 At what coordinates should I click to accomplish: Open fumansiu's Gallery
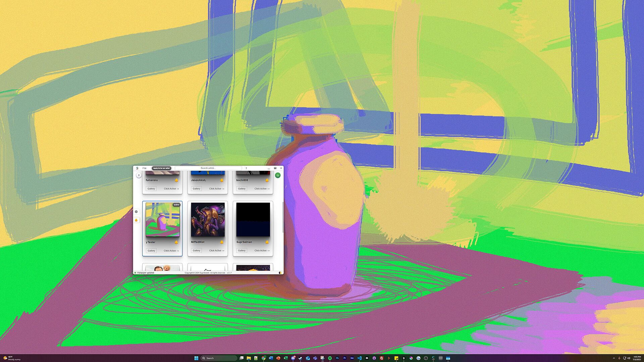coord(151,189)
